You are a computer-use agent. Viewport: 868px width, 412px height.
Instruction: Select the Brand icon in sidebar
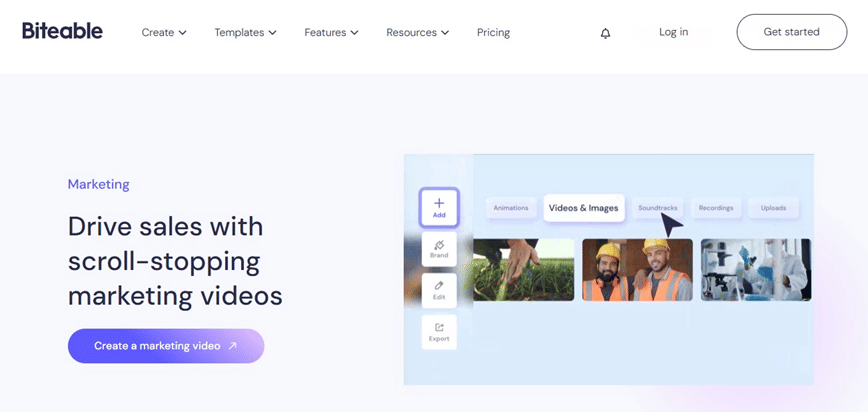(439, 249)
